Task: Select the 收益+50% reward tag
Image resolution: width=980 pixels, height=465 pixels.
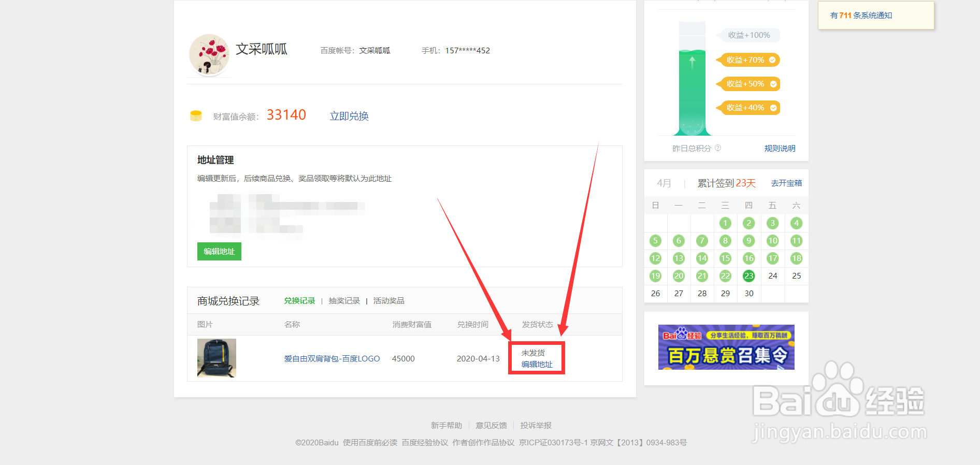Action: 748,84
